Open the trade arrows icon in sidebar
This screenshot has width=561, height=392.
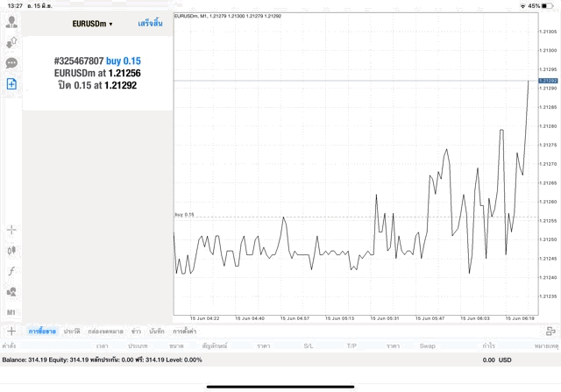click(11, 43)
